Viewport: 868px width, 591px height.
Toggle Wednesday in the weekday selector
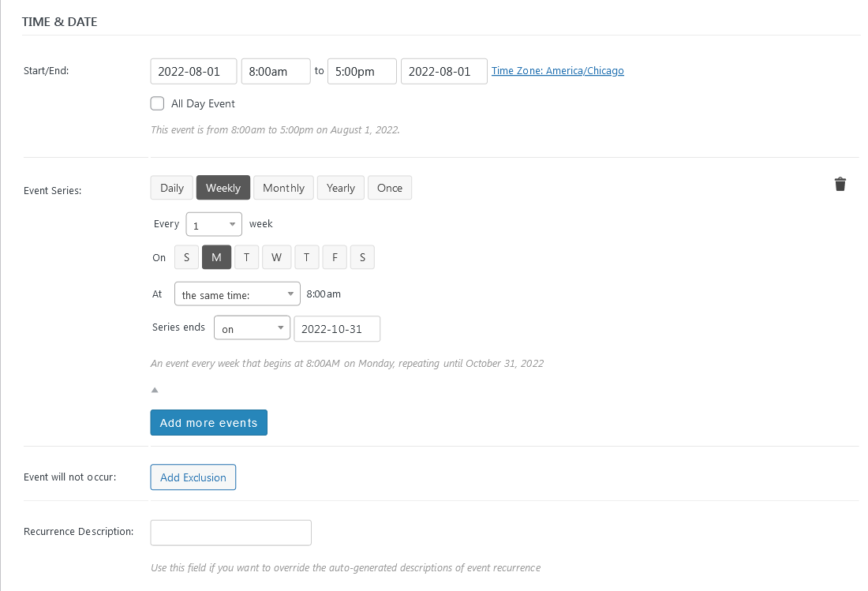point(276,257)
